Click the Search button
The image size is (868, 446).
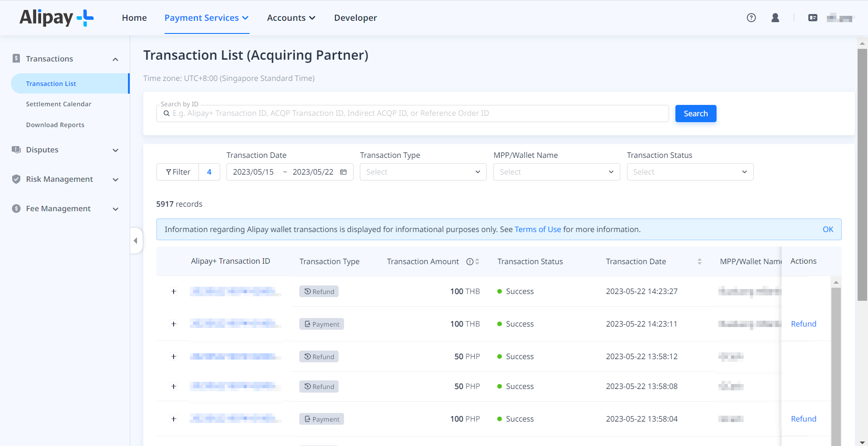tap(695, 113)
